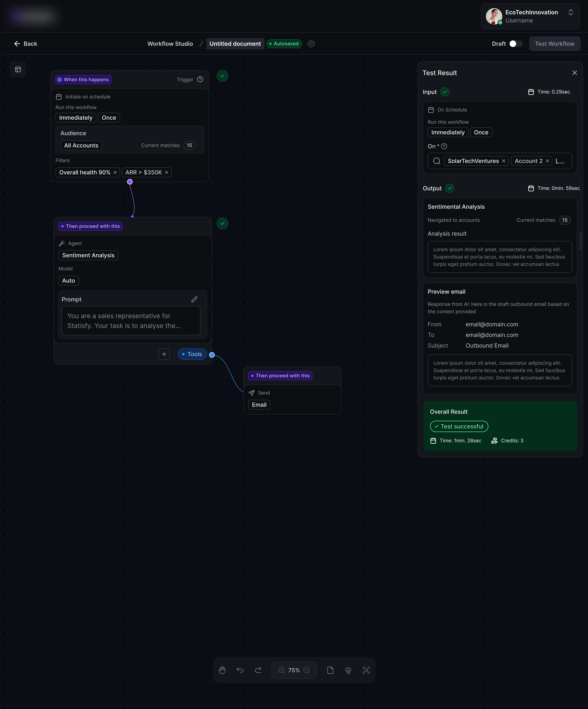The height and width of the screenshot is (709, 588).
Task: Open the sidebar panel layout icon
Action: [18, 70]
